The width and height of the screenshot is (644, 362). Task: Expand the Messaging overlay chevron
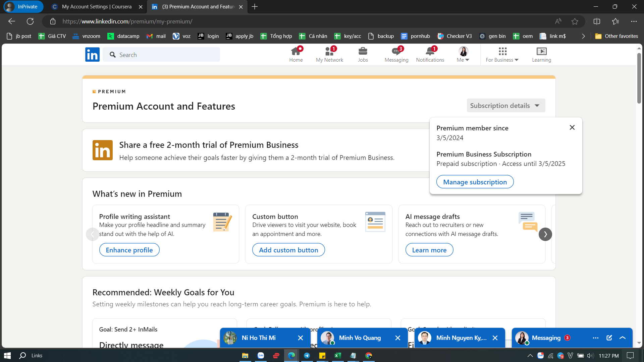click(x=623, y=338)
